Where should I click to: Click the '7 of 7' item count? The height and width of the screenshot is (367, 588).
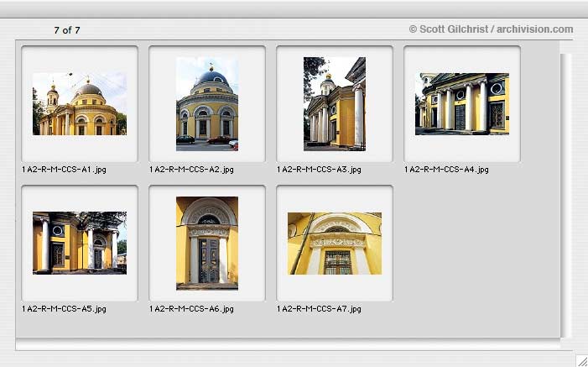point(67,30)
